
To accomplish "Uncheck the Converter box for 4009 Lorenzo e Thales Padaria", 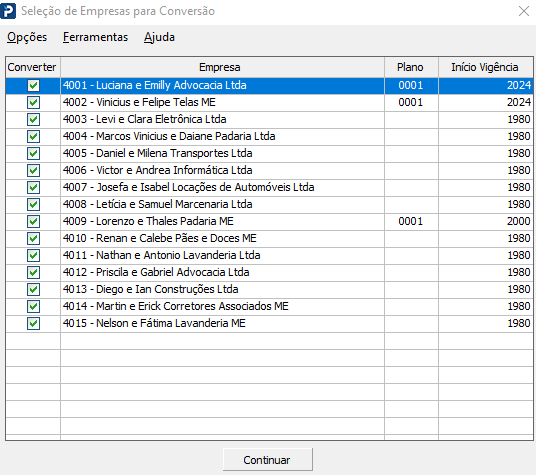I will pos(34,221).
